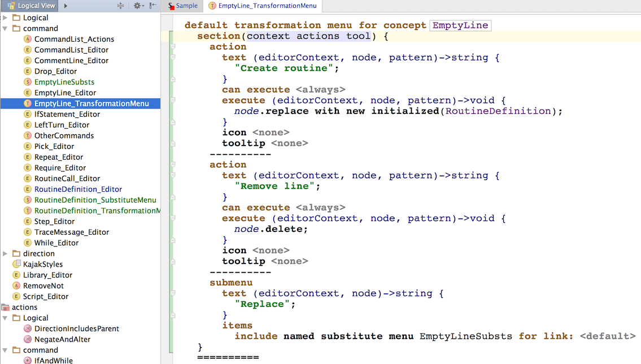Click the RoutineDefinition reference in code
This screenshot has height=364, width=641.
(x=498, y=111)
